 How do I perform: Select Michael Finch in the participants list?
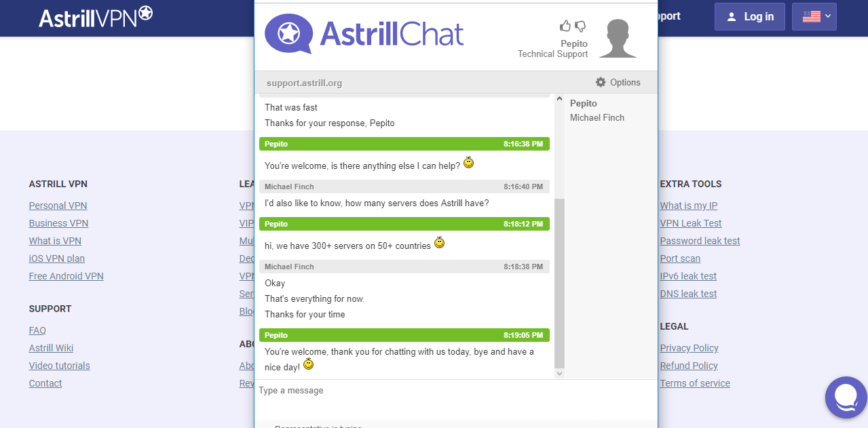pos(597,117)
